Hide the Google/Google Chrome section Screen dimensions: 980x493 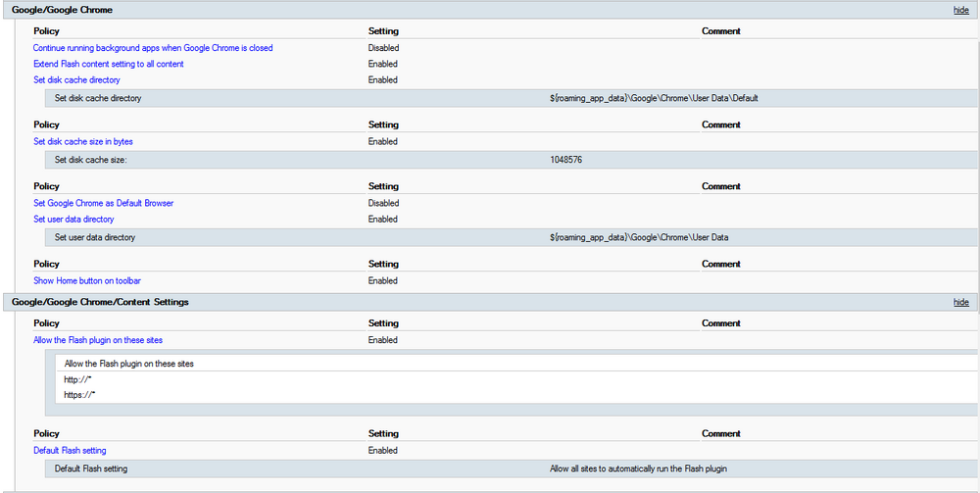click(x=960, y=10)
